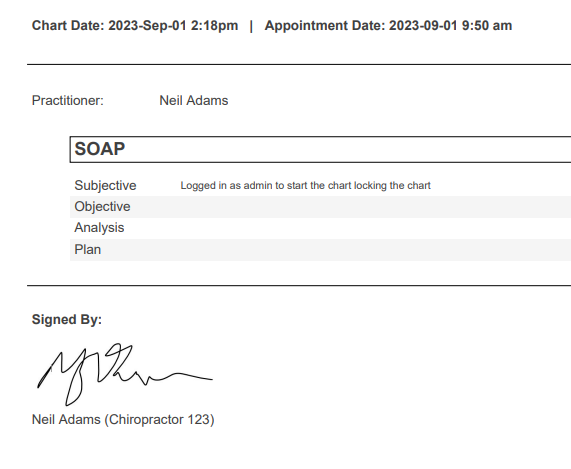Click the handwritten signature image

click(125, 374)
